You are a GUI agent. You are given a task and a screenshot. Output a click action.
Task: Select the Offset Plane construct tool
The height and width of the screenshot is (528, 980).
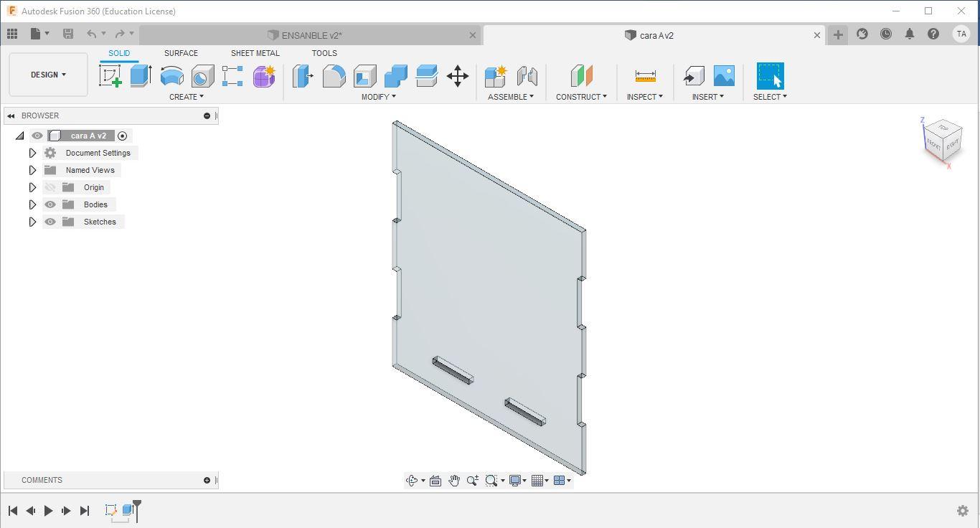pos(581,76)
